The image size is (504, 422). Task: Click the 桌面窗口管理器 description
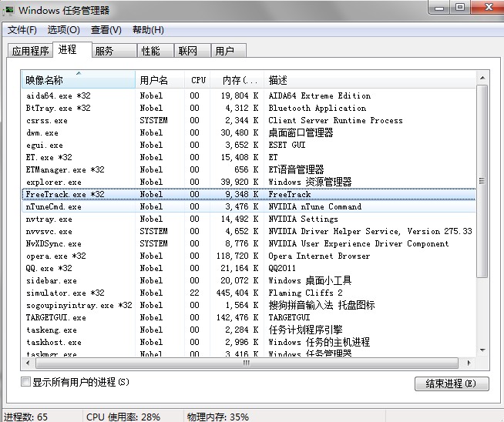pos(301,132)
